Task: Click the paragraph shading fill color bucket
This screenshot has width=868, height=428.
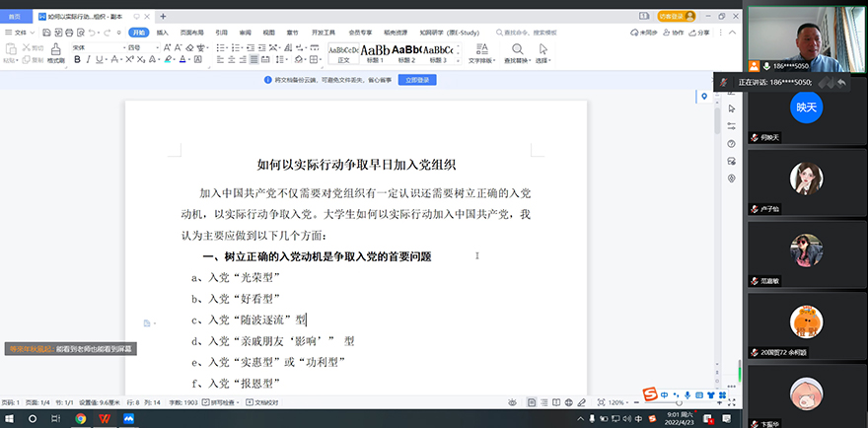Action: pyautogui.click(x=299, y=60)
